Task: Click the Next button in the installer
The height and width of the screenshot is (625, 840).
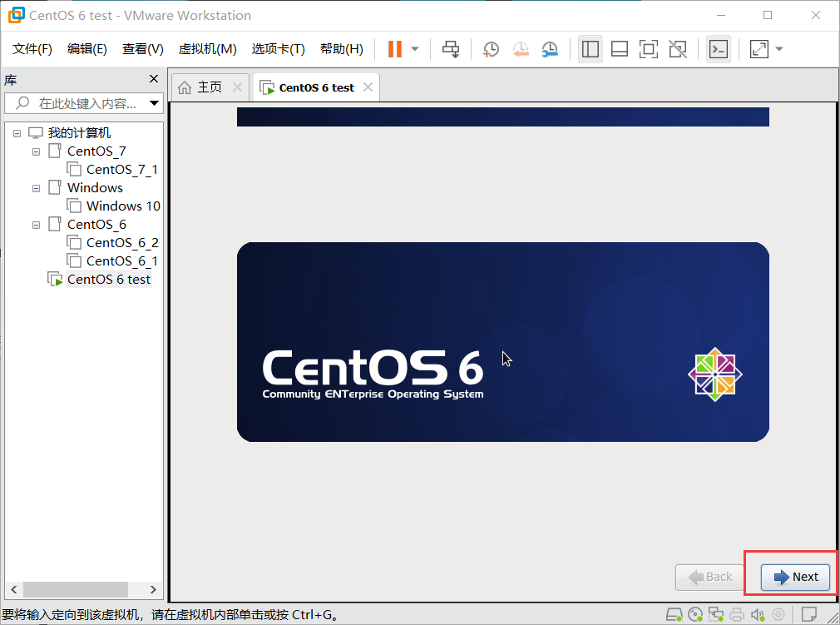Action: coord(795,577)
